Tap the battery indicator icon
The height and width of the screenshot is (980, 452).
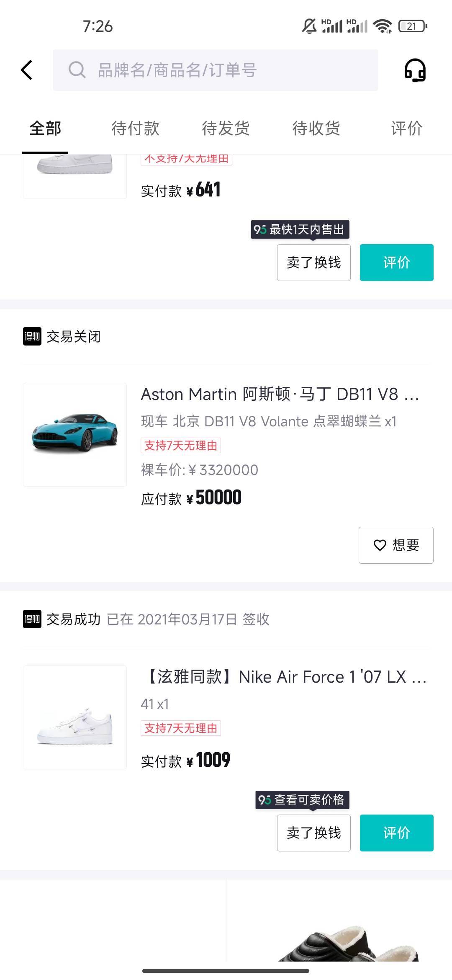tap(412, 26)
